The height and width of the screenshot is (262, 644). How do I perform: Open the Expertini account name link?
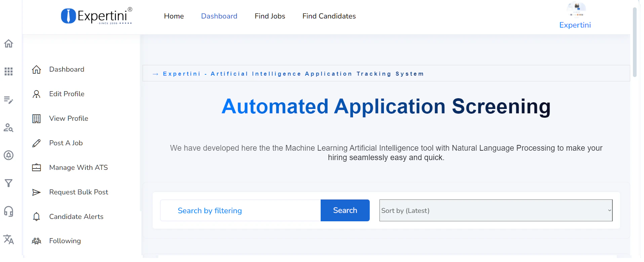point(575,25)
